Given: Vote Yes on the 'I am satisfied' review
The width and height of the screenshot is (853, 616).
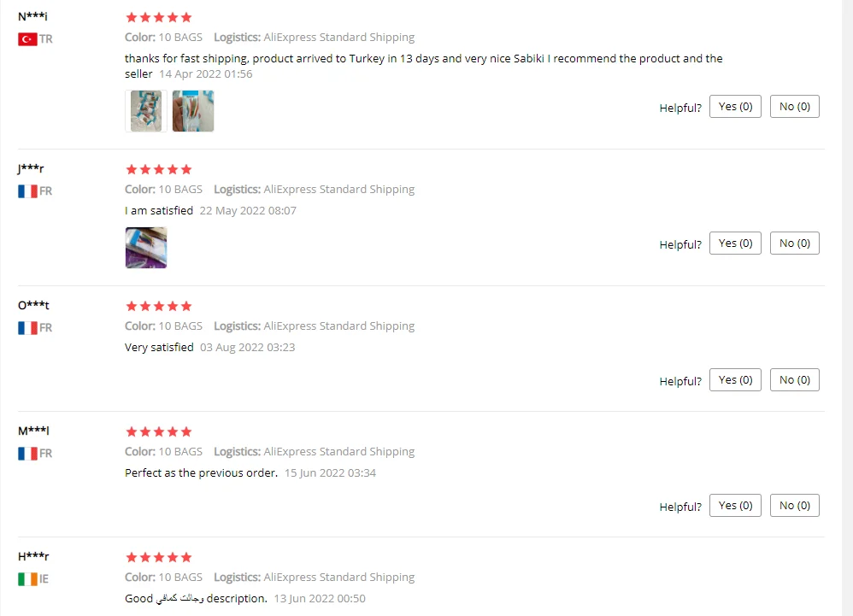Looking at the screenshot, I should 735,243.
